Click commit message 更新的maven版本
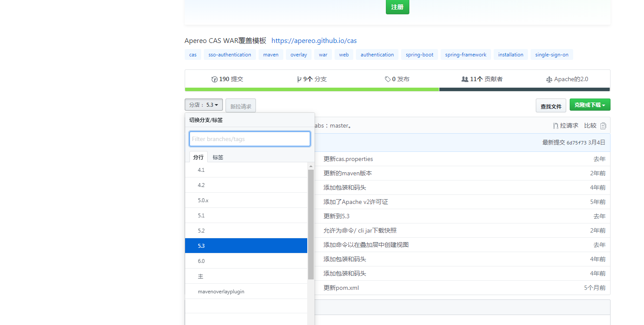This screenshot has height=325, width=644. coord(348,173)
